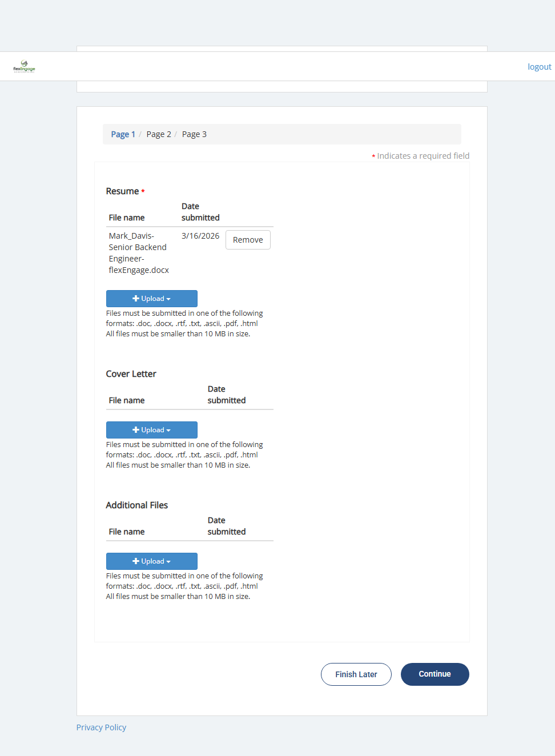The height and width of the screenshot is (756, 555).
Task: Remove the uploaded Mark_Davis resume file
Action: [x=248, y=240]
